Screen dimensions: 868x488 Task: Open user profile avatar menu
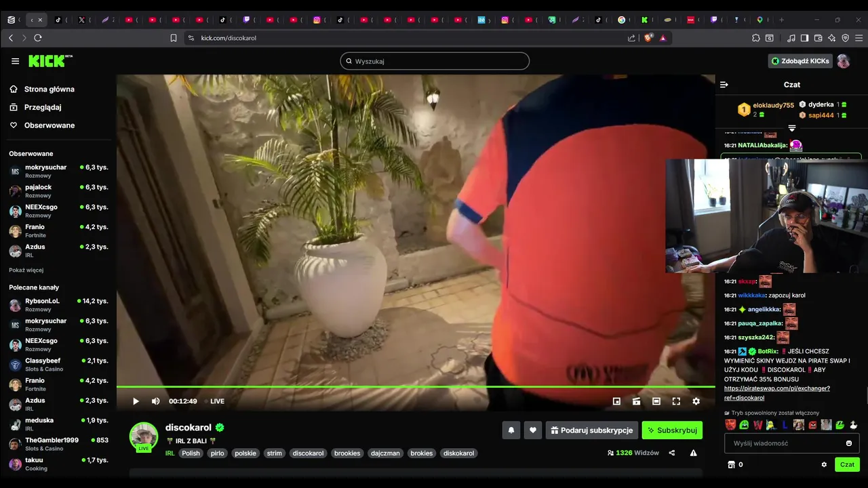[x=843, y=61]
